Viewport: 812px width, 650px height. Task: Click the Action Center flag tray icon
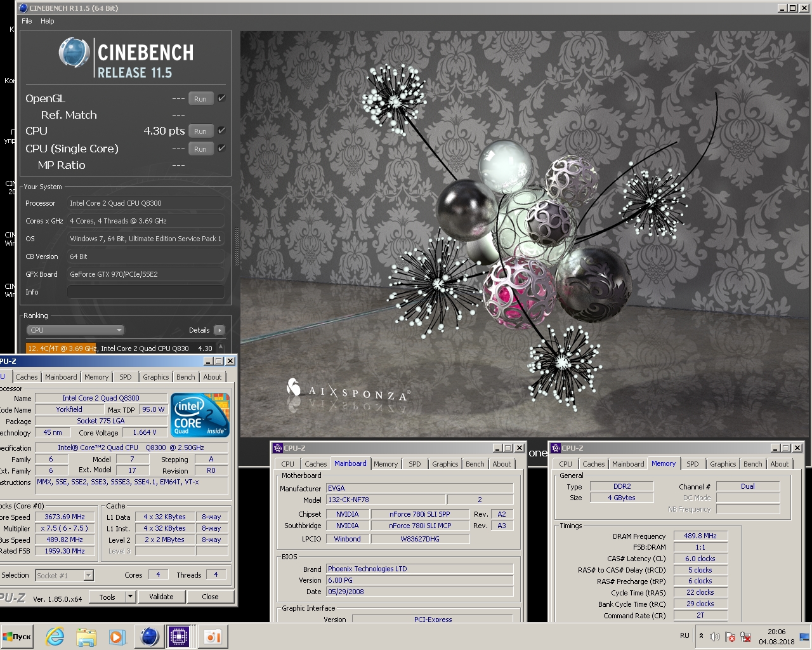[730, 637]
